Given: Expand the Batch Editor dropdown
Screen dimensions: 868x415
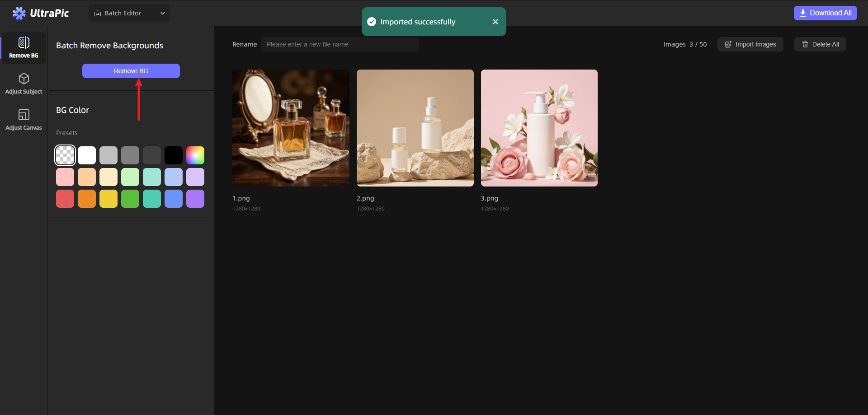Looking at the screenshot, I should pos(129,13).
